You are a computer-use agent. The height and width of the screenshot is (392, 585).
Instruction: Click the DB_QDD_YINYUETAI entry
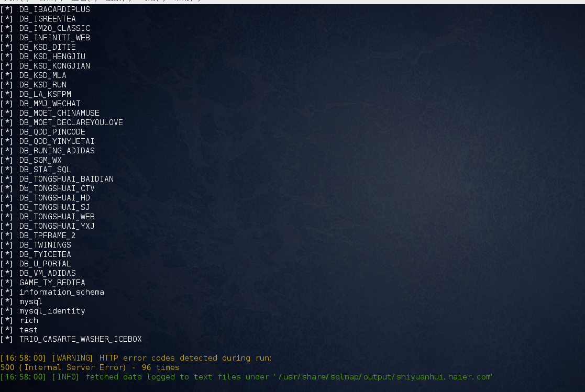[57, 141]
